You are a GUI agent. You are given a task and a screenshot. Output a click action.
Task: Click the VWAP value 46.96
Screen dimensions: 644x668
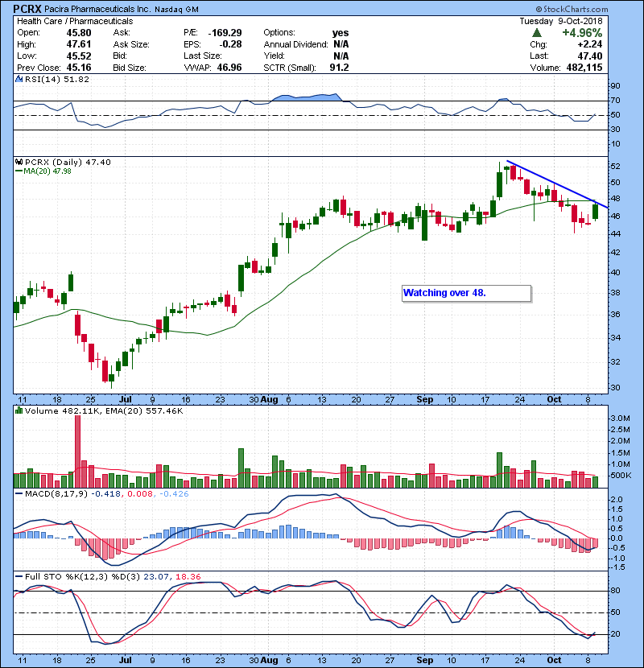pyautogui.click(x=229, y=68)
